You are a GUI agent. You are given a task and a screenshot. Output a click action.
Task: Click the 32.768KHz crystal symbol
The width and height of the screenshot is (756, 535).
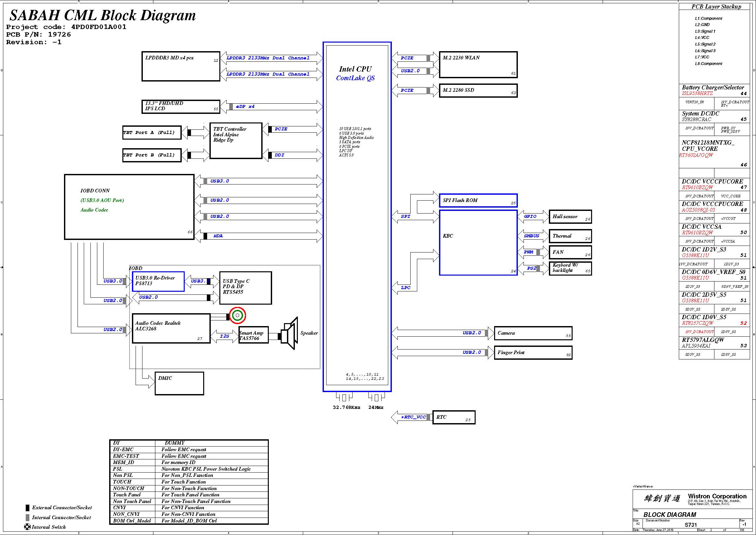pyautogui.click(x=344, y=397)
